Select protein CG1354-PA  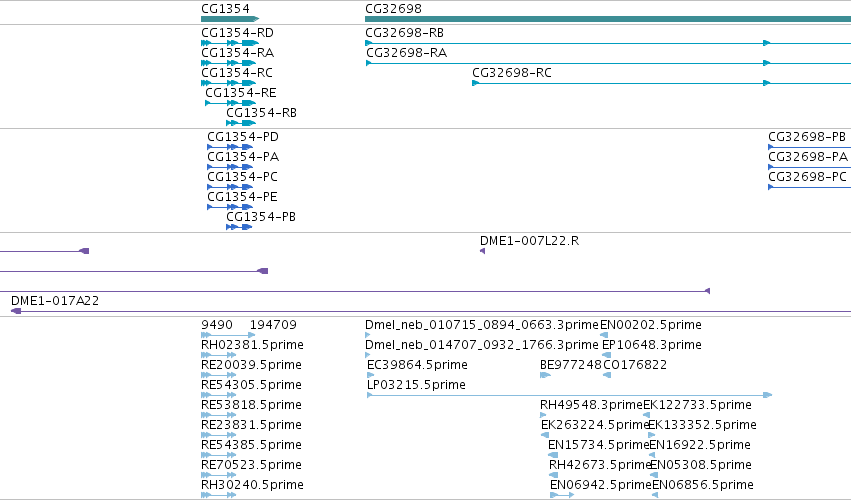coord(243,157)
